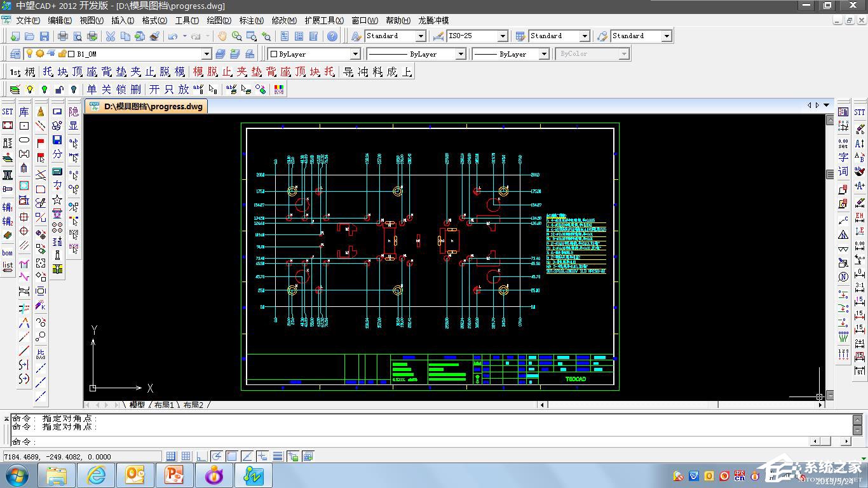Click the red 模 toolbar button
The height and width of the screenshot is (488, 868).
(x=198, y=72)
